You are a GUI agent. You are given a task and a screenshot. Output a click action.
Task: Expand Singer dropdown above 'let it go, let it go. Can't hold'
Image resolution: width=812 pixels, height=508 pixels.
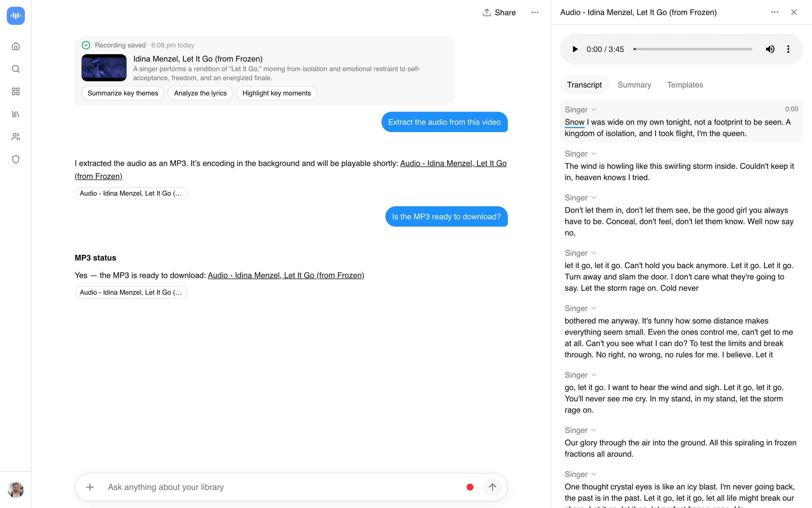[x=581, y=253]
